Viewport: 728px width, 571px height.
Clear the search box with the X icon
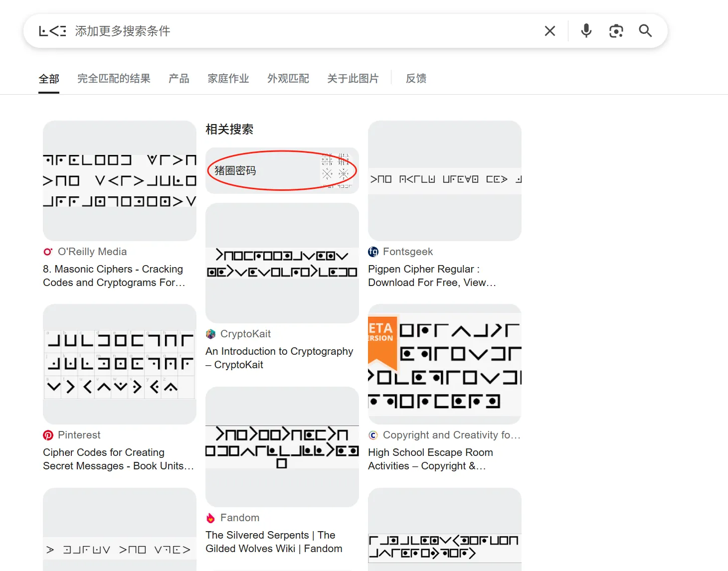[549, 31]
